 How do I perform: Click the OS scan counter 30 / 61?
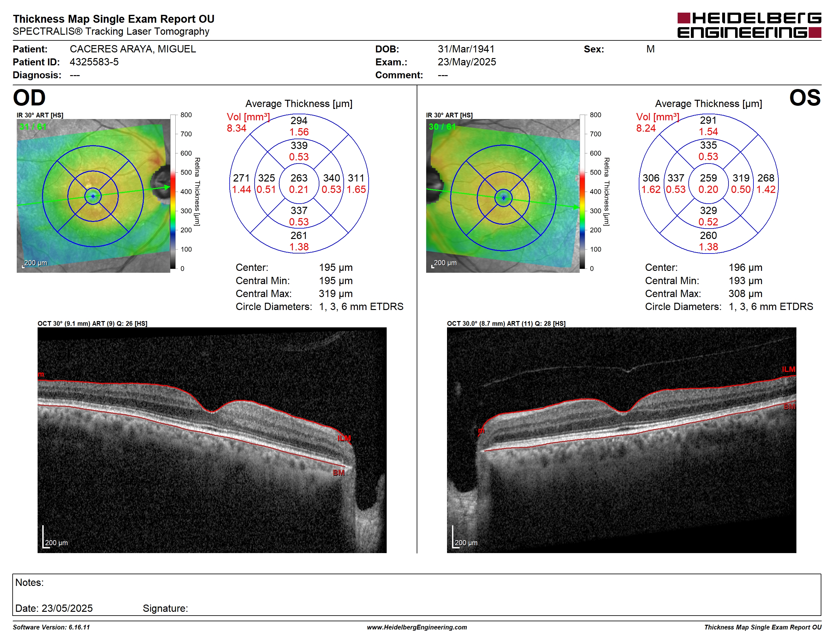442,127
